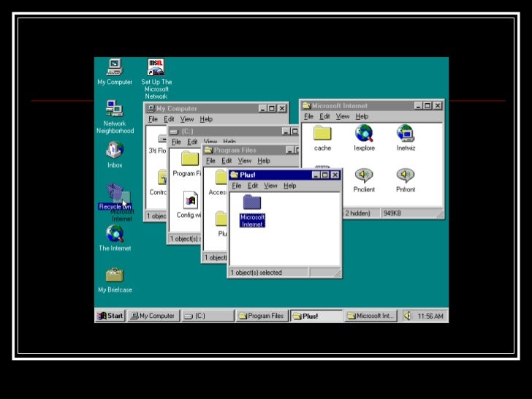The image size is (532, 399).
Task: Select the Pnfront icon in Microsoft Internet window
Action: [406, 180]
